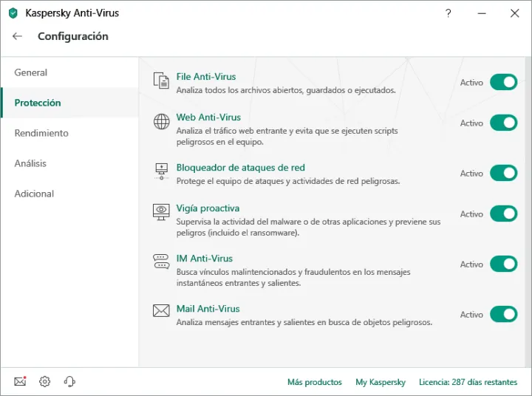Open the Rendimiento settings section
The width and height of the screenshot is (532, 396).
[x=69, y=133]
